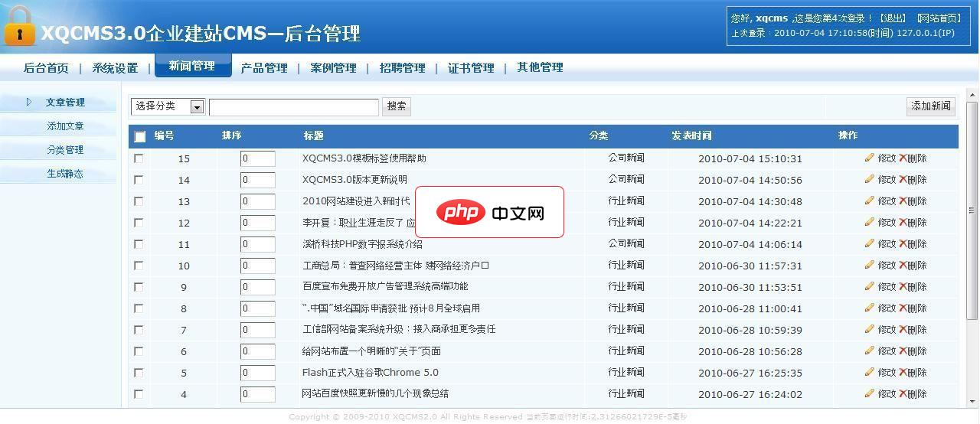This screenshot has height=424, width=980.
Task: Check the box for article number 13
Action: coord(139,201)
